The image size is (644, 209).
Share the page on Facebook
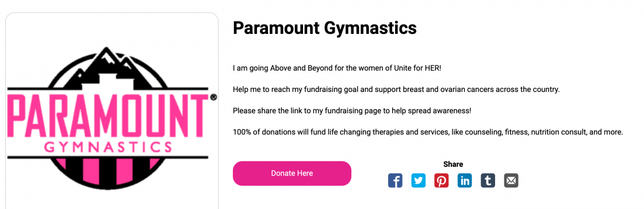(395, 180)
